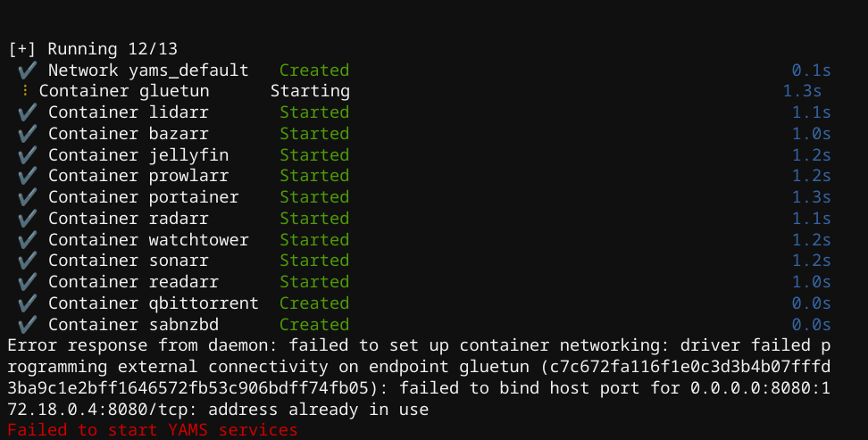Select the "Started" status for radarr
868x440 pixels.
(x=314, y=219)
